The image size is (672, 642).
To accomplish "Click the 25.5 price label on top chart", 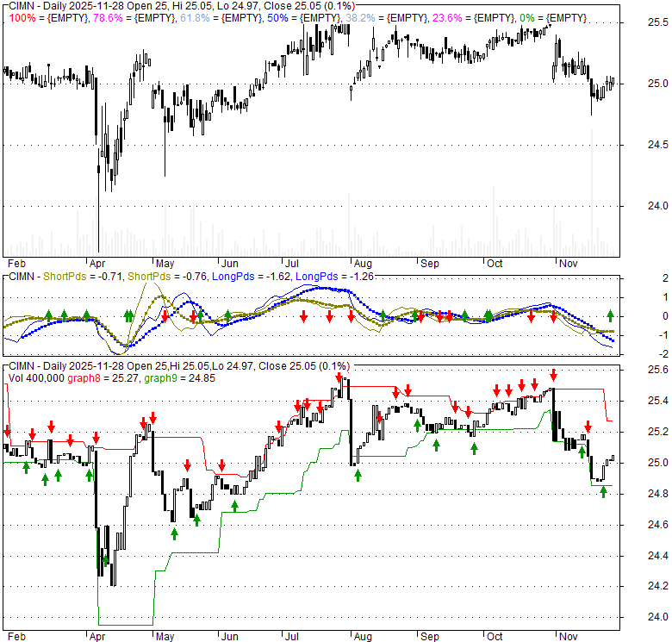I will coord(657,22).
